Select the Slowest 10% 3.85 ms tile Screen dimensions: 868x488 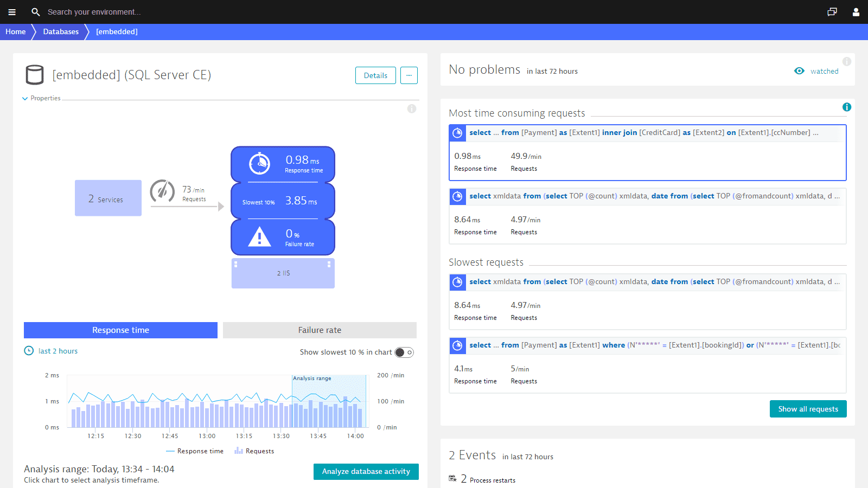[283, 201]
